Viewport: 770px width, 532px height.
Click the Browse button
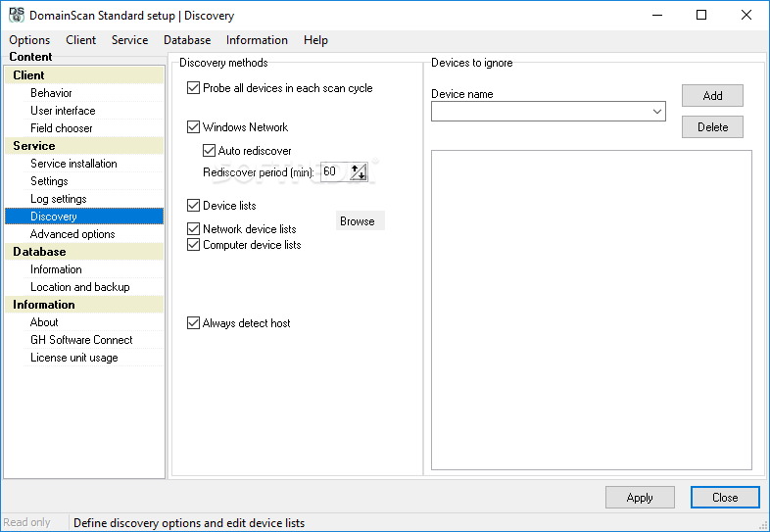360,221
